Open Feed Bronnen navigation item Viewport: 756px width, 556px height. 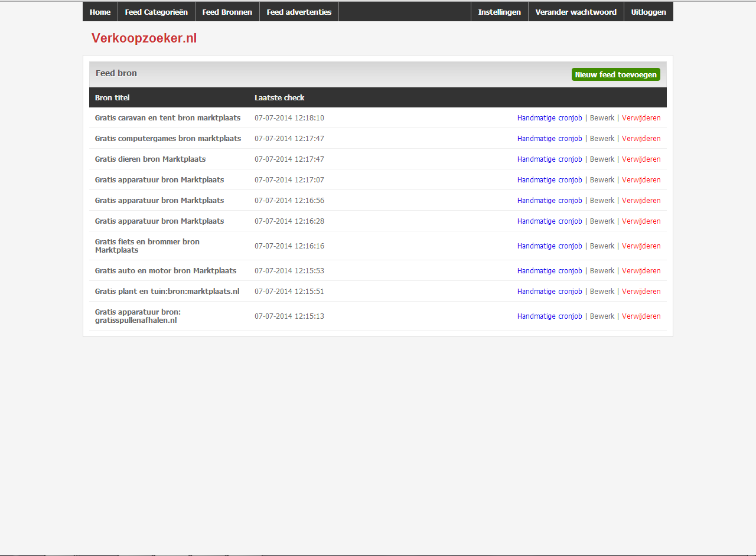pos(227,12)
